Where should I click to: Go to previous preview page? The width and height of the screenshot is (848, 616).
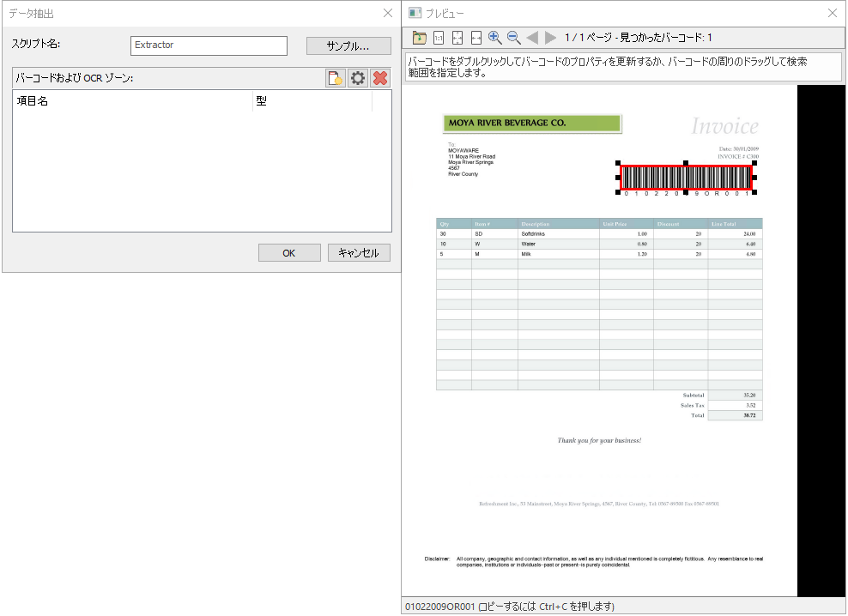(x=532, y=37)
